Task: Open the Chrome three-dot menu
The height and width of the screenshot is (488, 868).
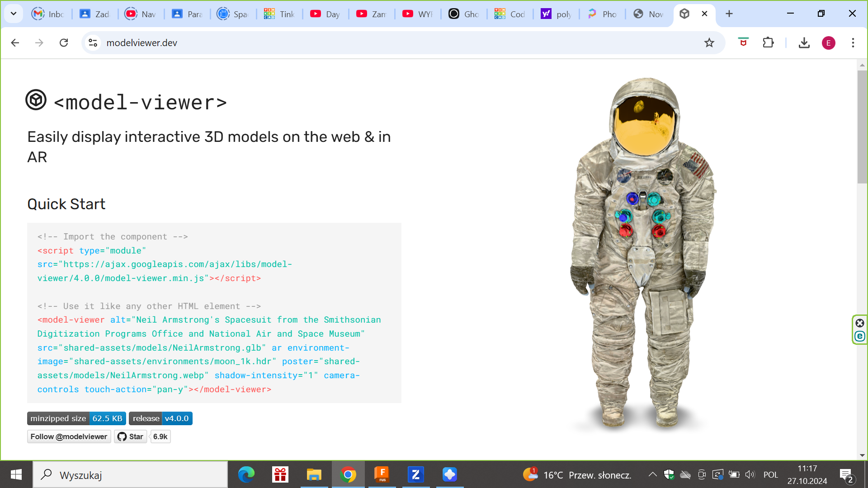Action: (x=853, y=42)
